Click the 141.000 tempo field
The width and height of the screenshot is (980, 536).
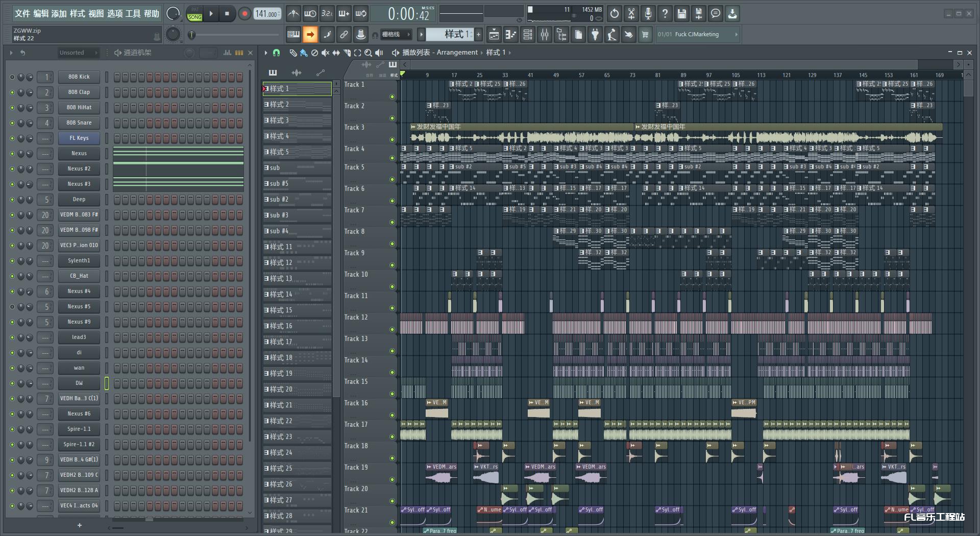point(267,14)
